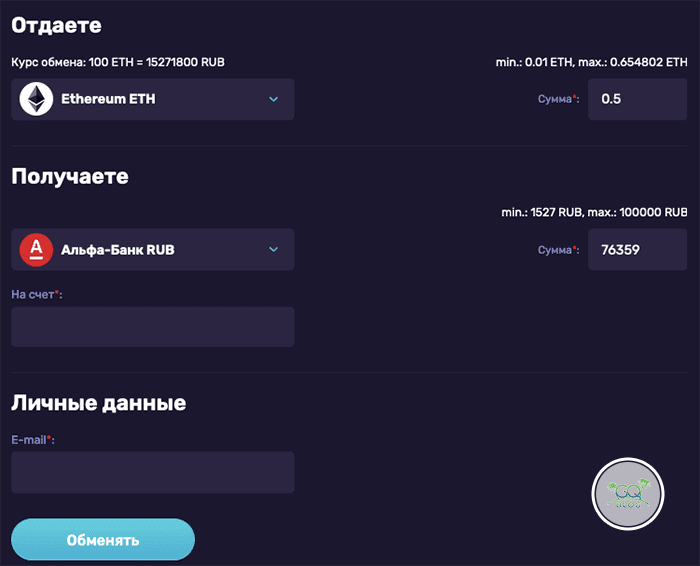Click the Получаете heading
700x566 pixels.
[70, 176]
